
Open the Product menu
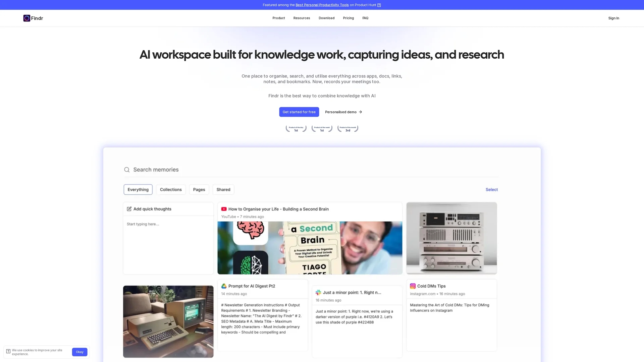278,18
